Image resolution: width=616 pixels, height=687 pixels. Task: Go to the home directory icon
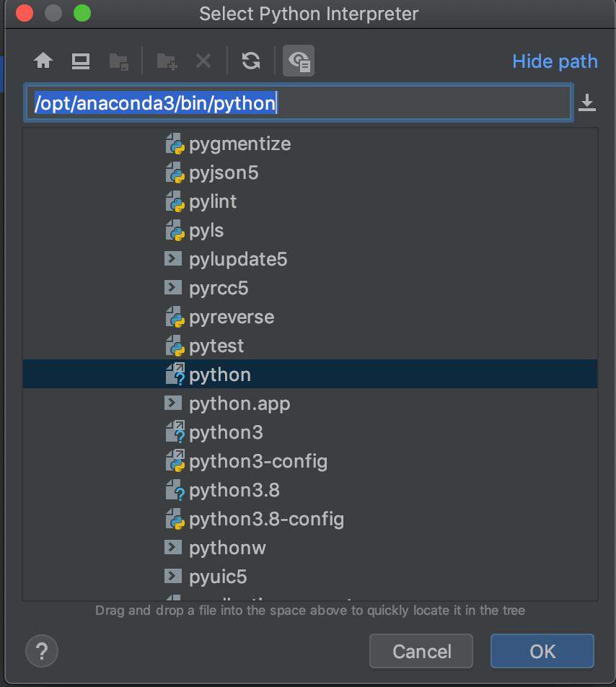[x=43, y=61]
